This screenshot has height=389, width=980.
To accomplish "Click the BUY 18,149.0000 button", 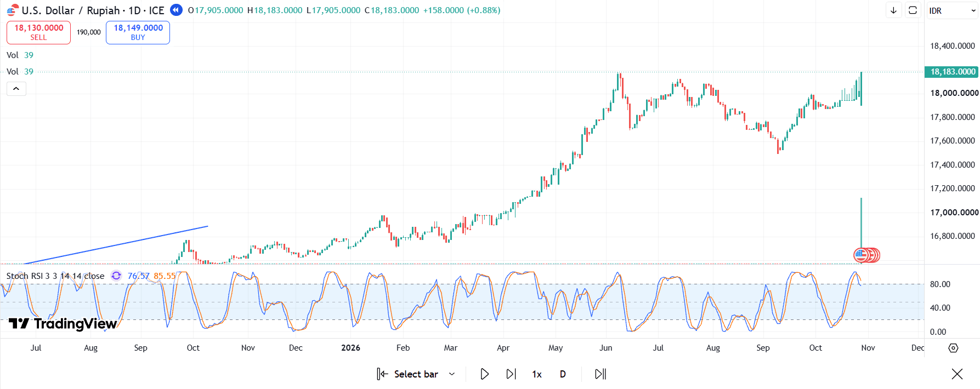I will click(x=138, y=32).
